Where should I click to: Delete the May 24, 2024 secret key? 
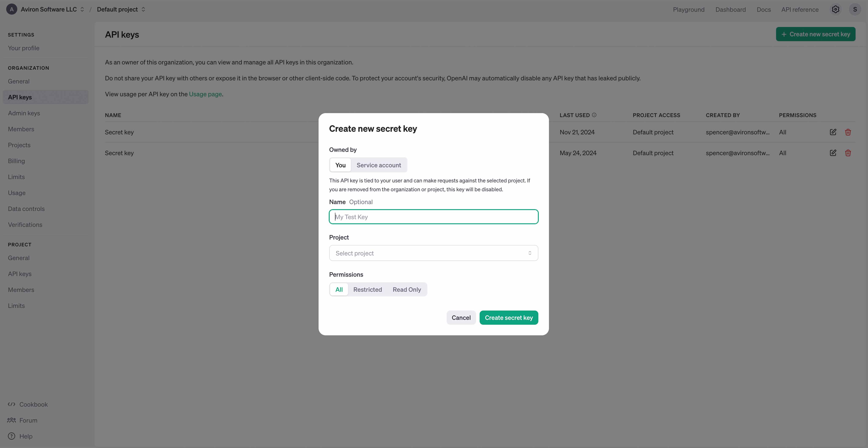click(848, 153)
